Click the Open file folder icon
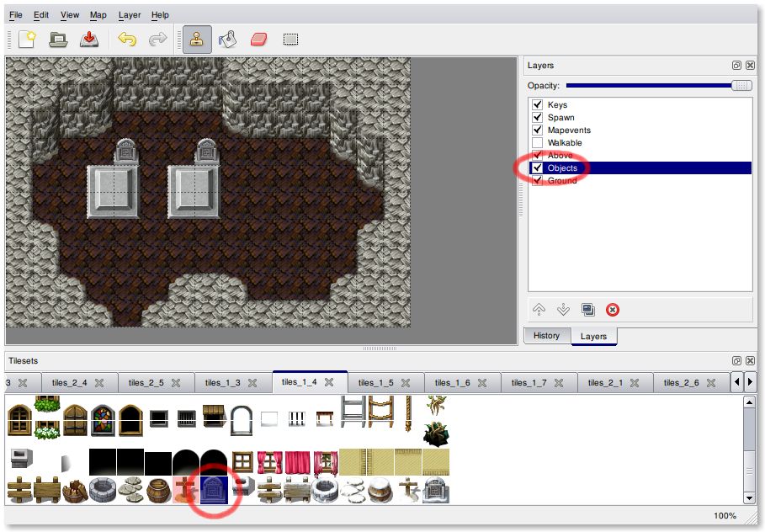Viewport: 765px width, 532px height. 57,40
